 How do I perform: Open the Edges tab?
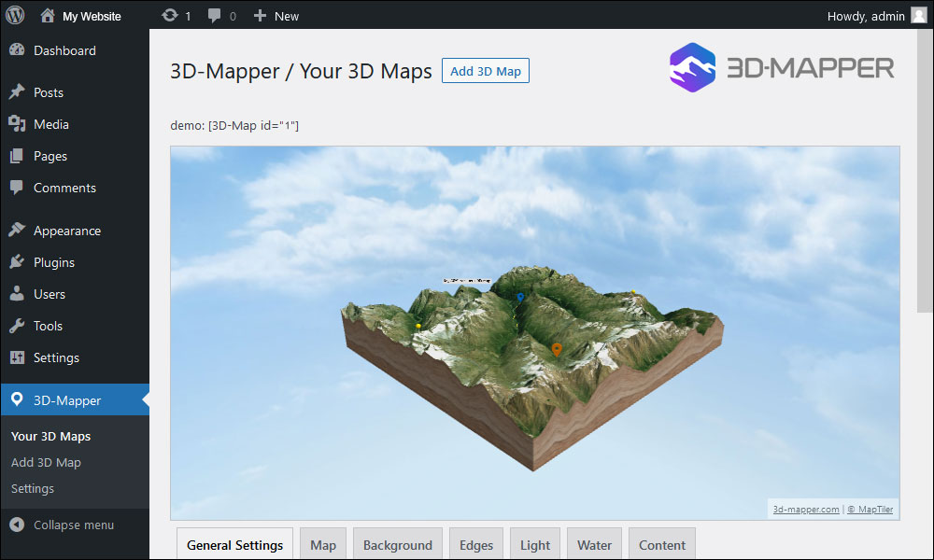pos(476,544)
